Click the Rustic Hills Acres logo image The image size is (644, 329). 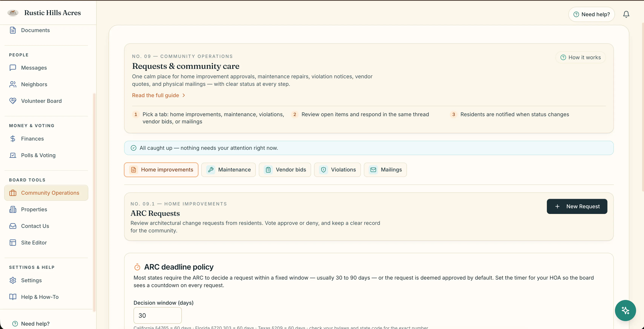(13, 13)
